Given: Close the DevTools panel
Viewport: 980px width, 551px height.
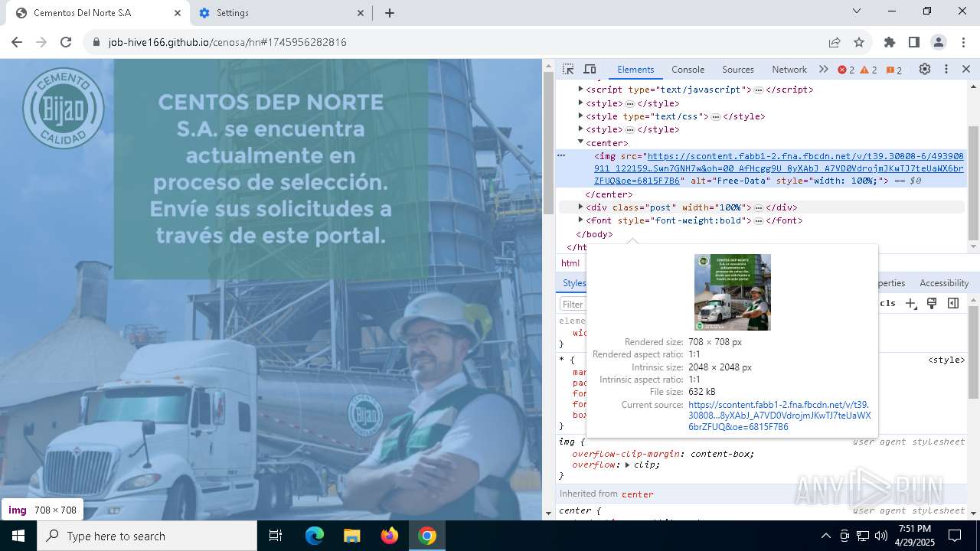Looking at the screenshot, I should [x=966, y=69].
